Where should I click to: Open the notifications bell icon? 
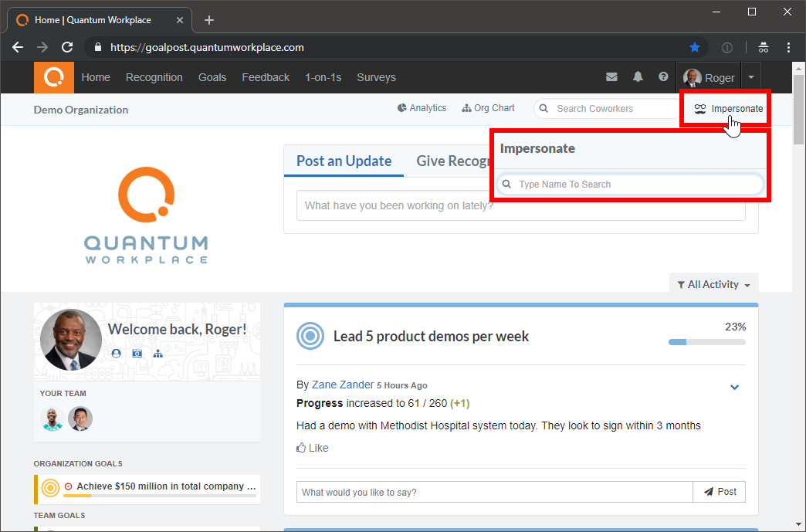(x=638, y=77)
